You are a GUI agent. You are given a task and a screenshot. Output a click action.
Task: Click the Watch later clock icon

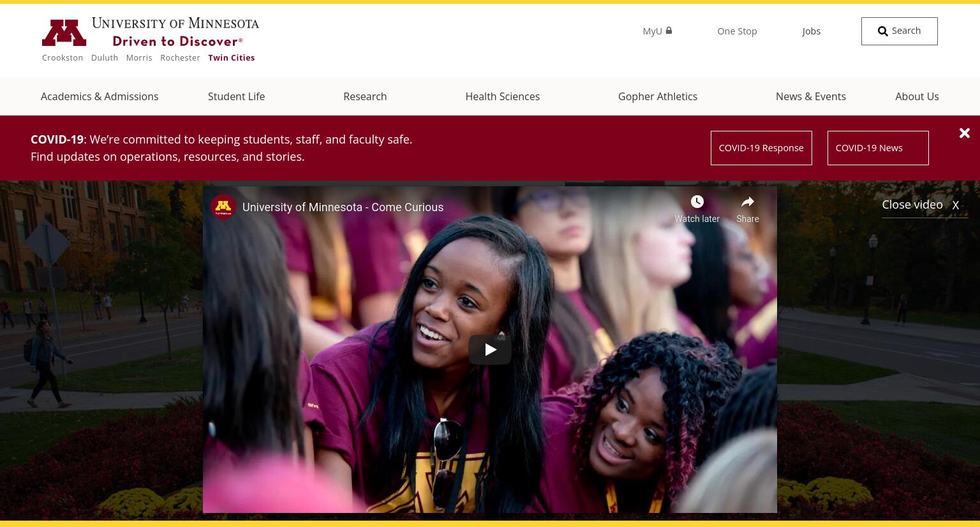[697, 202]
